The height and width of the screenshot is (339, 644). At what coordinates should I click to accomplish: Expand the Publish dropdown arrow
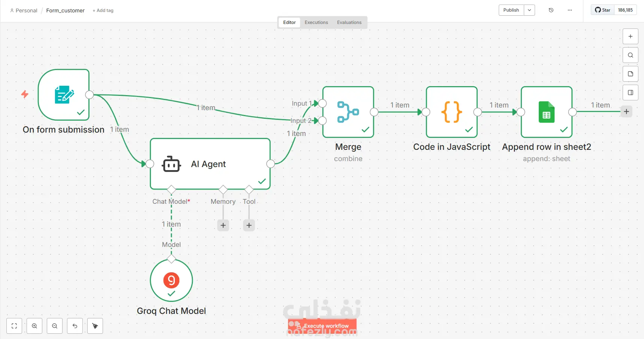point(529,10)
